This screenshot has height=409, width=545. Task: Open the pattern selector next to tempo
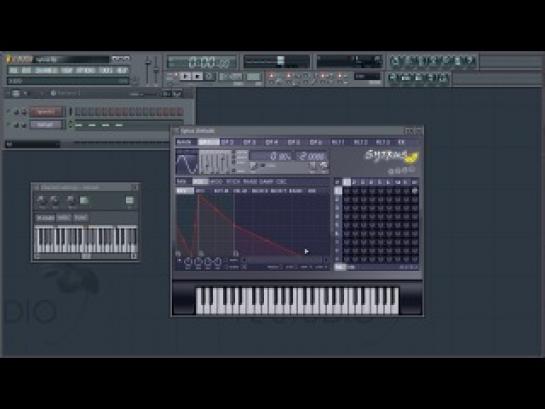pyautogui.click(x=253, y=76)
